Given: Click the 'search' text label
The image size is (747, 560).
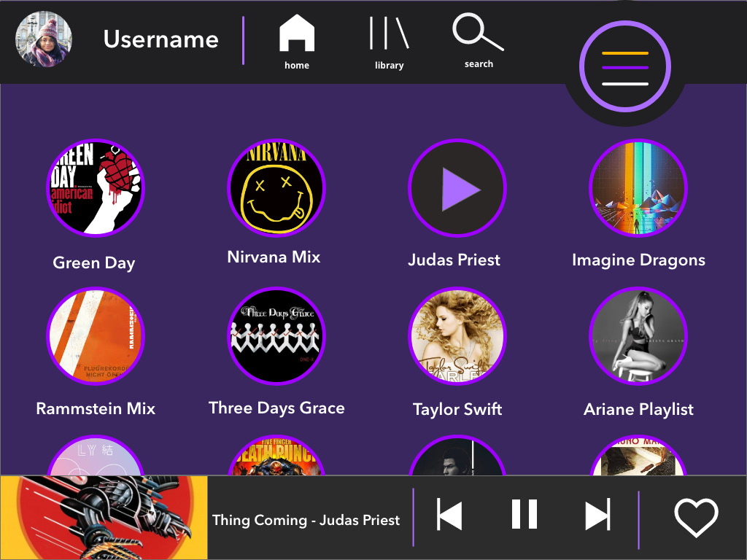Looking at the screenshot, I should [479, 64].
